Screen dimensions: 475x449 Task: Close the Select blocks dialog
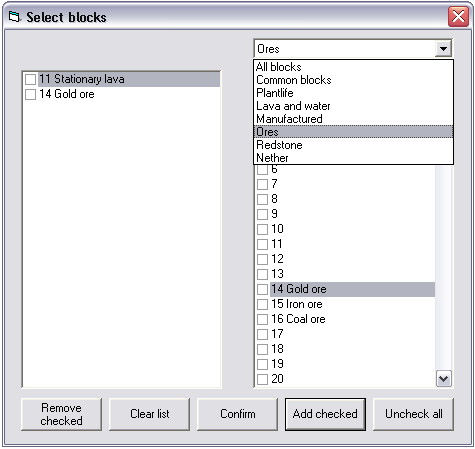click(x=458, y=16)
